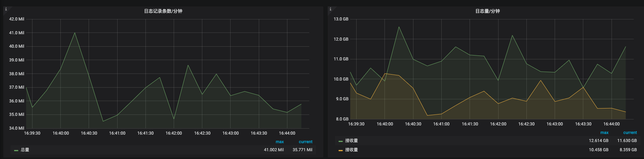This screenshot has height=159, width=644.
Task: Click the 8.0 GB y-axis label
Action: pyautogui.click(x=342, y=119)
